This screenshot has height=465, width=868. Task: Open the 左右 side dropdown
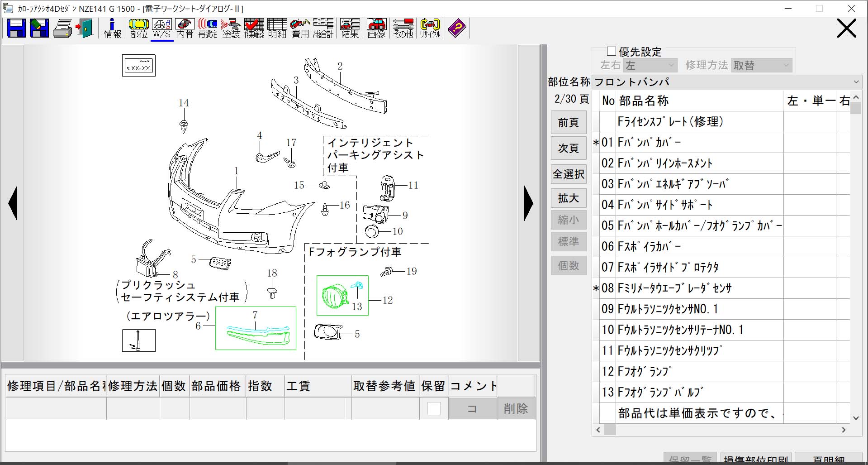(650, 66)
